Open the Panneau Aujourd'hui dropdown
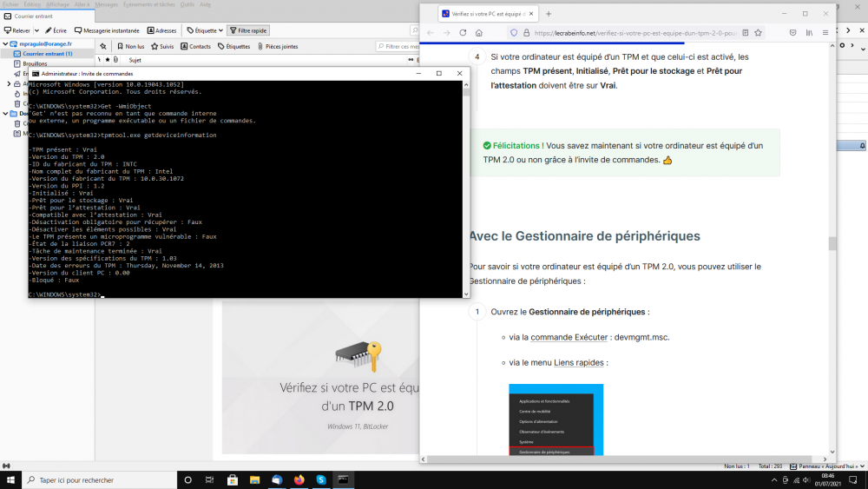The width and height of the screenshot is (868, 489). 862,466
